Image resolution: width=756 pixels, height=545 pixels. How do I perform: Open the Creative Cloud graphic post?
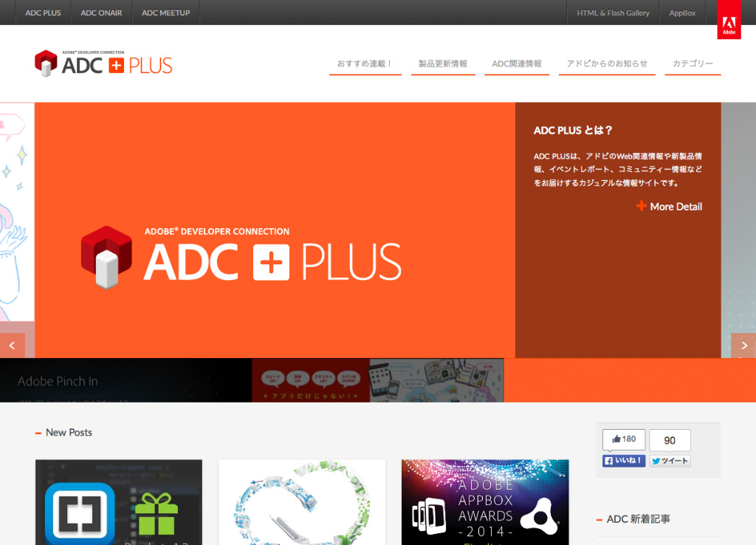[302, 502]
